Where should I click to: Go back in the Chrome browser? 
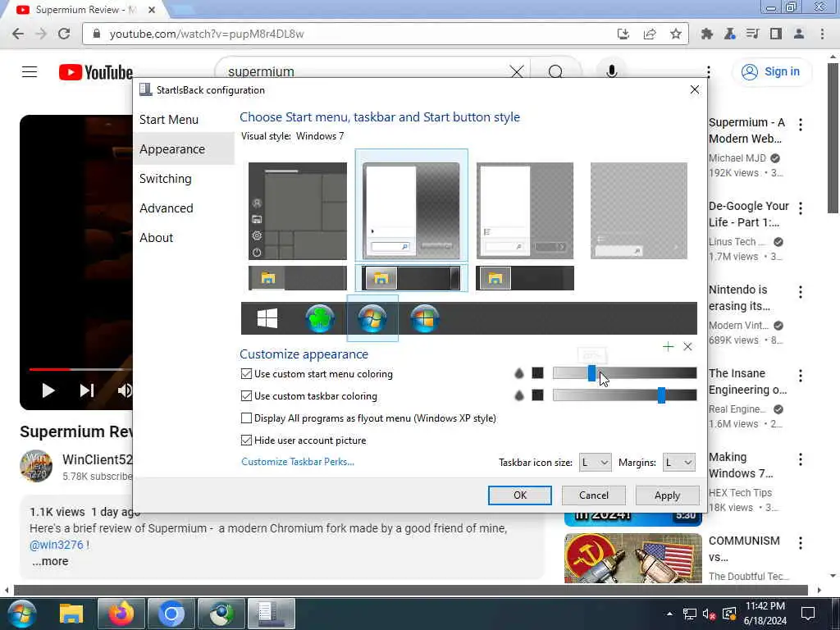coord(18,34)
